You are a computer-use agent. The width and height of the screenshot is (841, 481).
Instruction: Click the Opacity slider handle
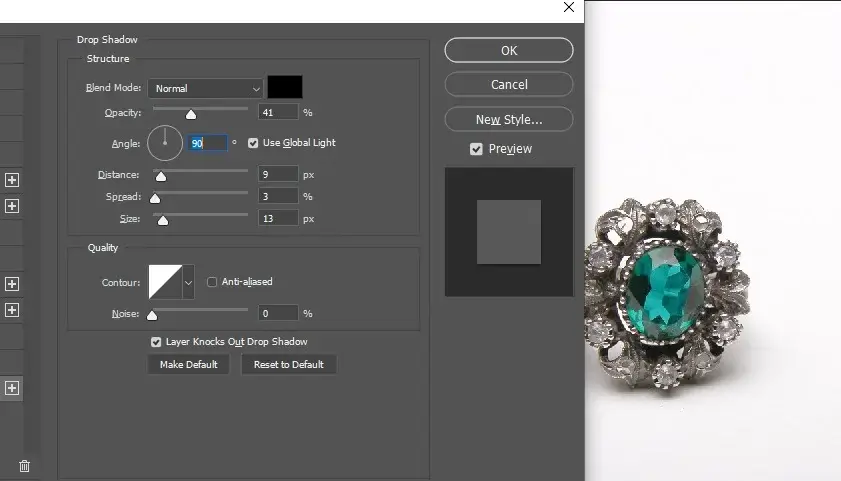click(191, 114)
